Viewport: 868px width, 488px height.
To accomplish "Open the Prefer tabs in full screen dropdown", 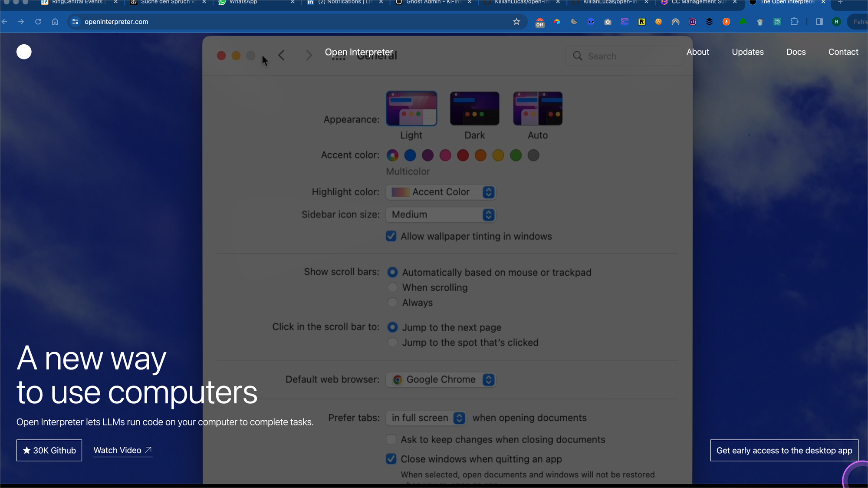I will [426, 418].
